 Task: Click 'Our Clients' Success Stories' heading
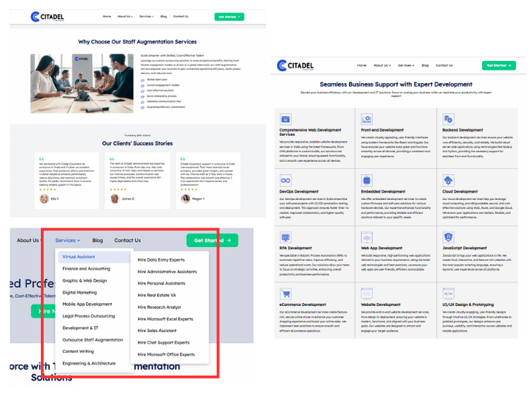137,143
